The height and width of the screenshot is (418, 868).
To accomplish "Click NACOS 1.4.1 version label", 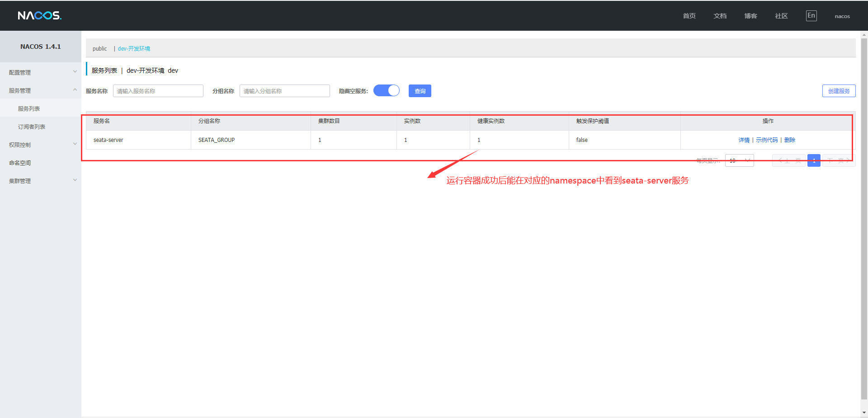I will click(x=40, y=47).
